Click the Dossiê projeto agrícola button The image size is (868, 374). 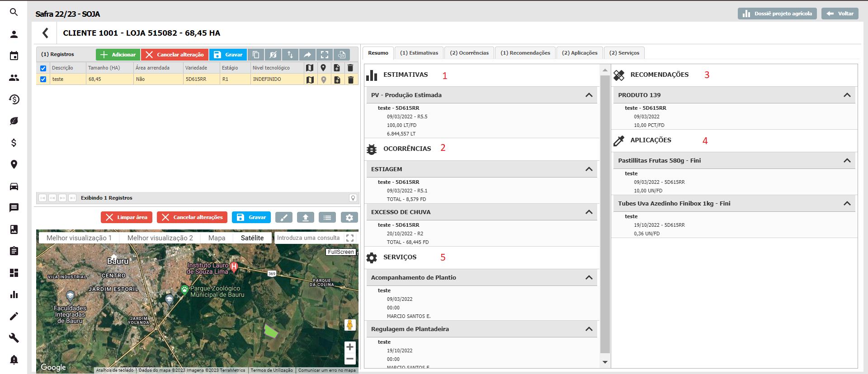pos(777,14)
